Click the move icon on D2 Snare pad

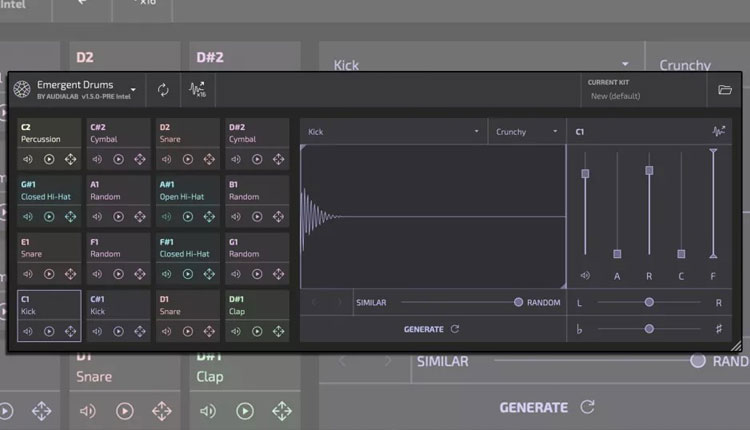(209, 159)
